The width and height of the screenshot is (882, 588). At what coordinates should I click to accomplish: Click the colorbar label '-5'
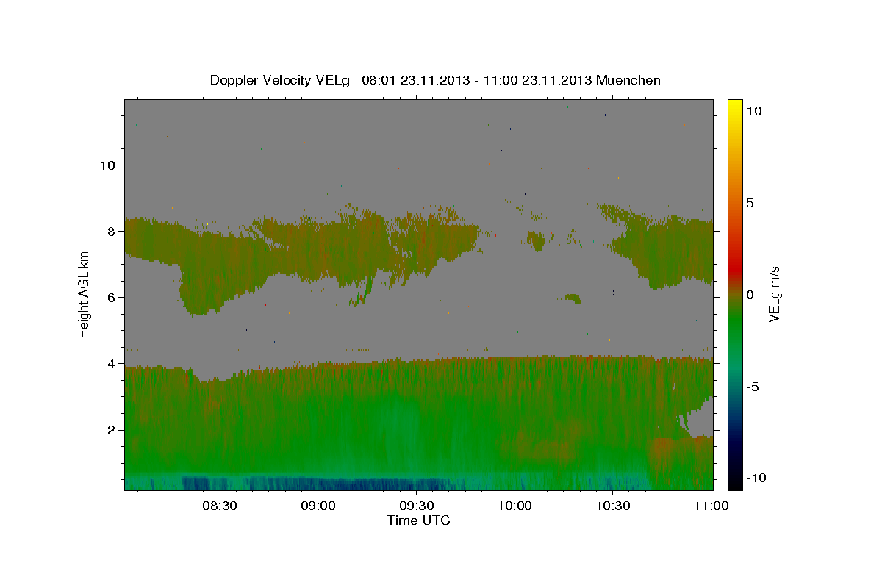tap(753, 387)
